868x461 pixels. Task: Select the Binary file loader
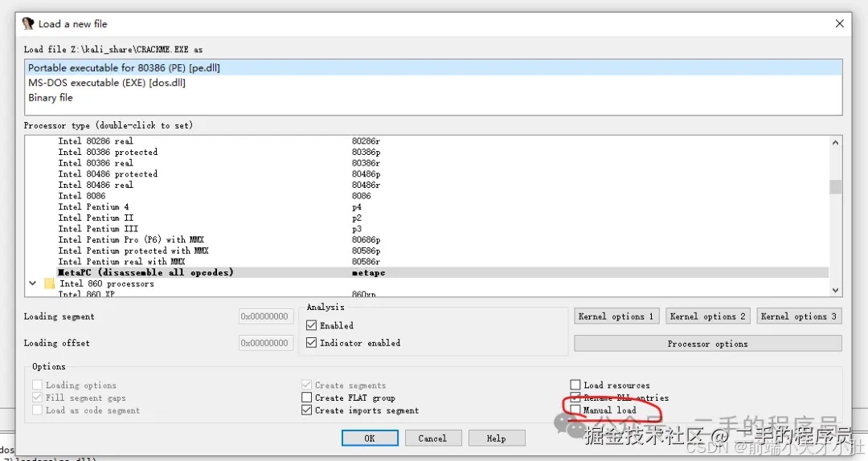click(x=433, y=97)
